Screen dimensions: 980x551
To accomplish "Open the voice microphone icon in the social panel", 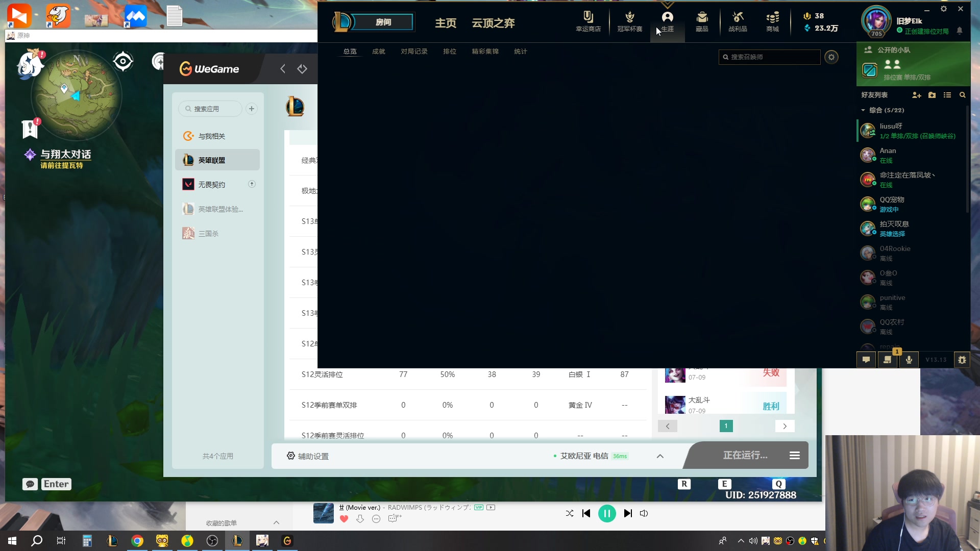I will 909,360.
